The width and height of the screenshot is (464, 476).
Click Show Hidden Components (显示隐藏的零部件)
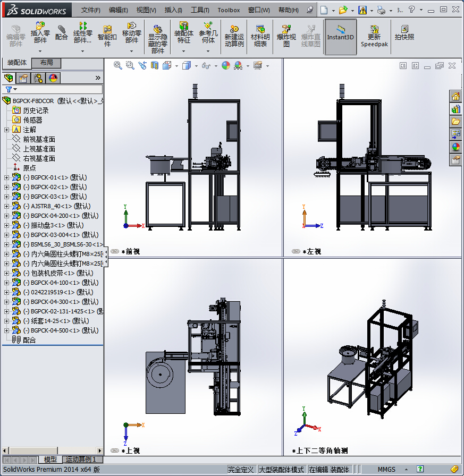(x=158, y=39)
